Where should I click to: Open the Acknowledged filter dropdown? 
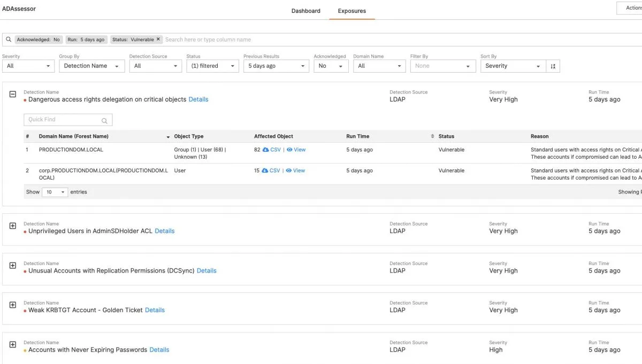[x=331, y=66]
